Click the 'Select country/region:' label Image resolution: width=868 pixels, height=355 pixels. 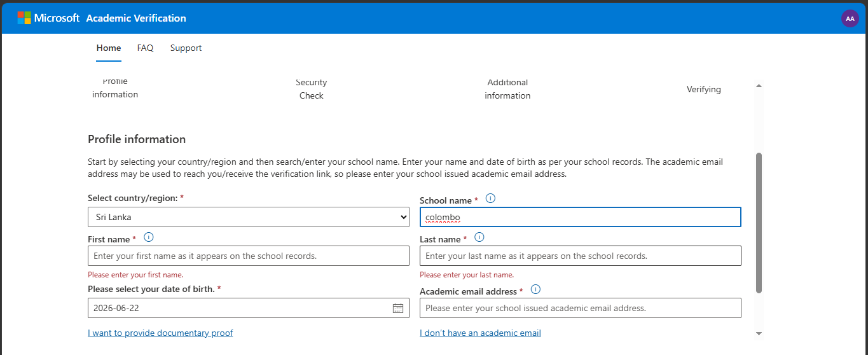[136, 198]
